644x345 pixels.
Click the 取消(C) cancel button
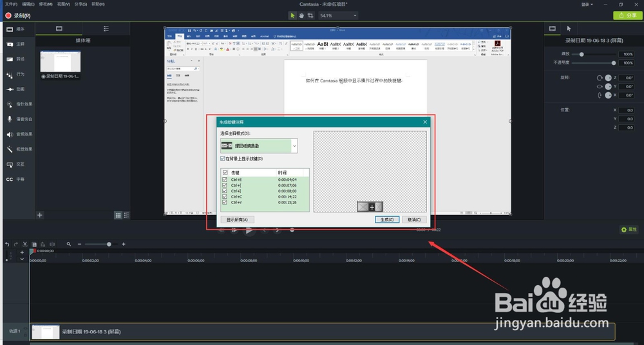(x=414, y=219)
